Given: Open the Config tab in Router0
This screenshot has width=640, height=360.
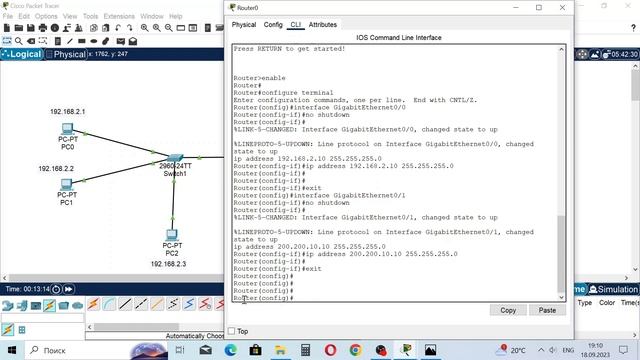Looking at the screenshot, I should tap(273, 24).
